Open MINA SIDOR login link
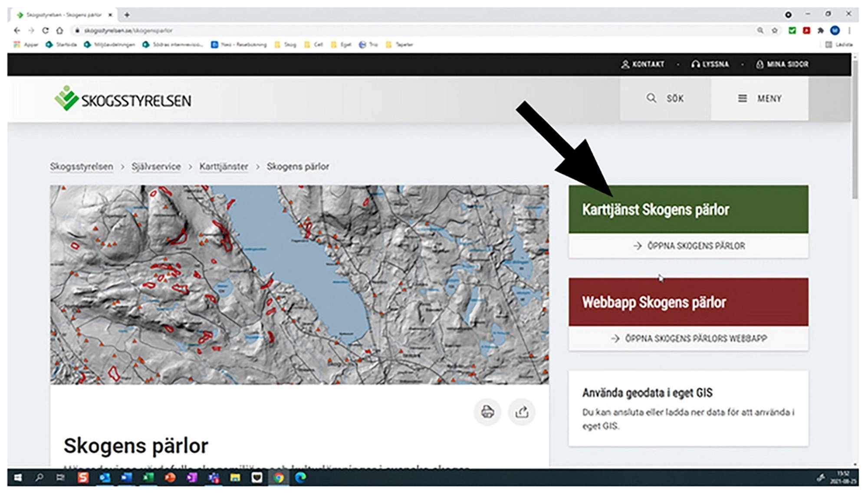 click(x=783, y=64)
